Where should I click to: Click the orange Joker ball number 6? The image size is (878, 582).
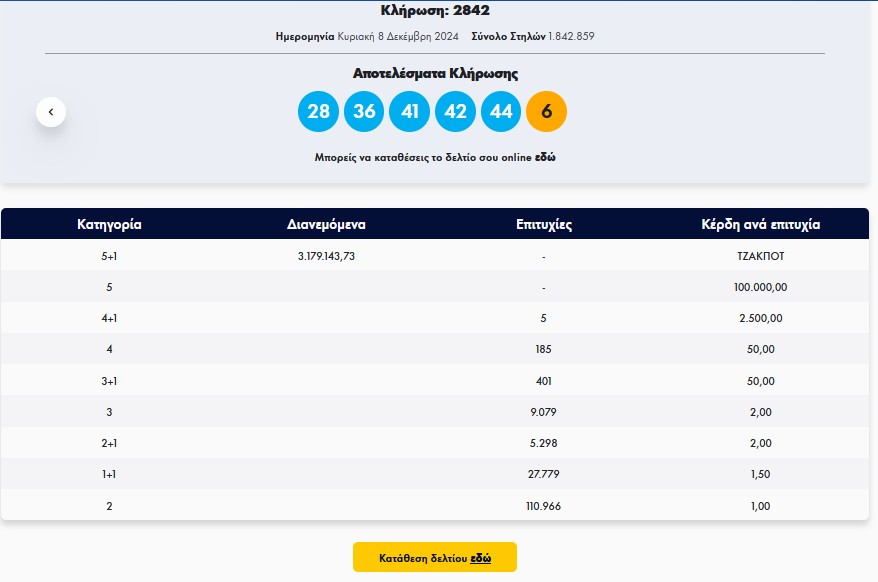pos(547,111)
